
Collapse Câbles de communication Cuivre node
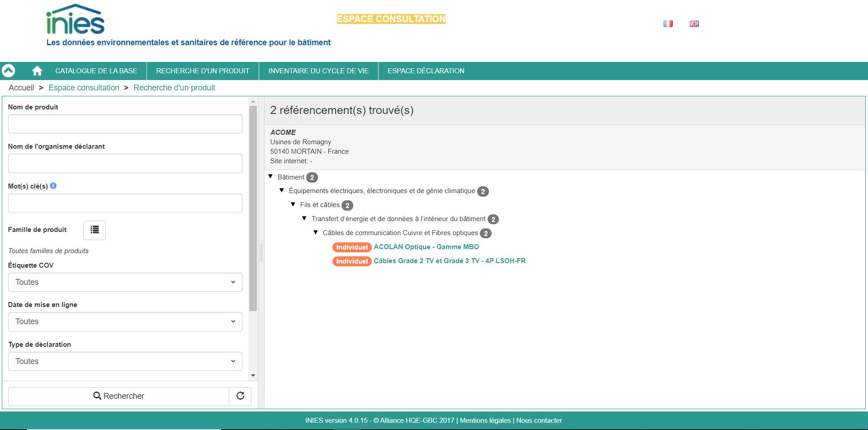(316, 233)
